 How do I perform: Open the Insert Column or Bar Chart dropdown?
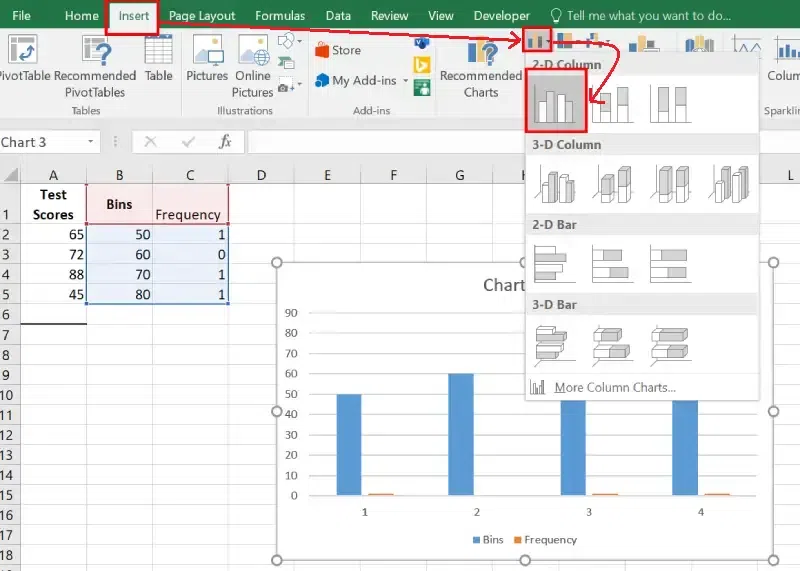[x=537, y=40]
